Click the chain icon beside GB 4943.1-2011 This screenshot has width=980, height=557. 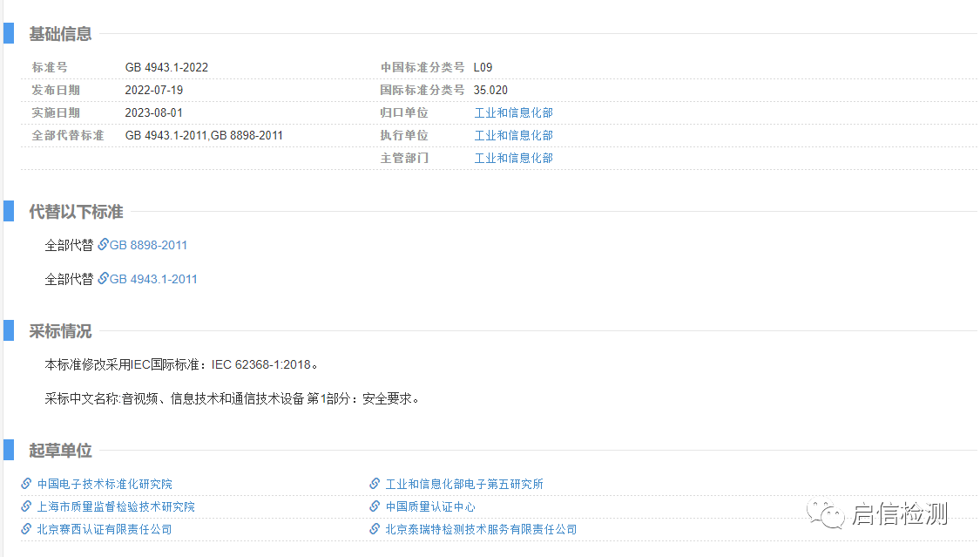(x=103, y=279)
